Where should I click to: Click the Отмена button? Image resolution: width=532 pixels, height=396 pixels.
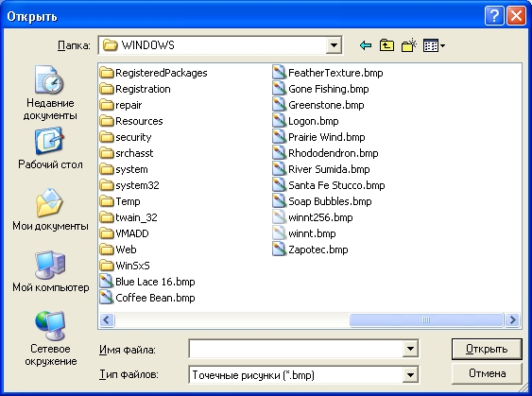[x=487, y=373]
